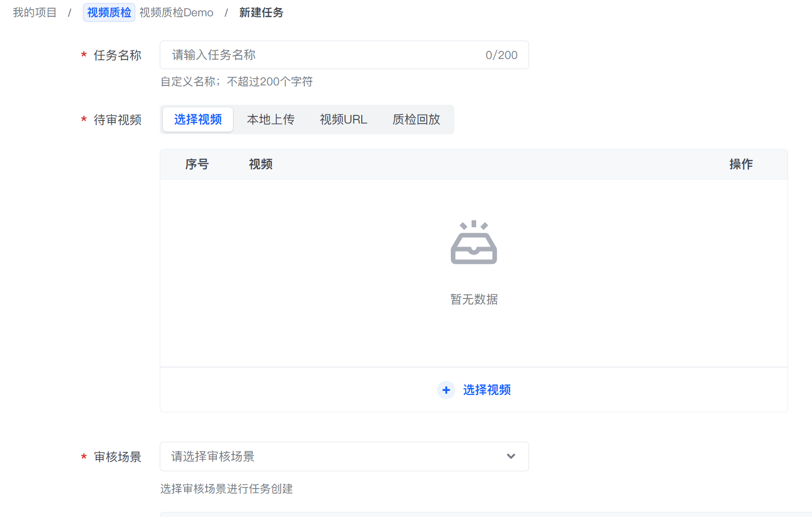
Task: Click the empty inbox 暂无数据 icon
Action: 474,242
